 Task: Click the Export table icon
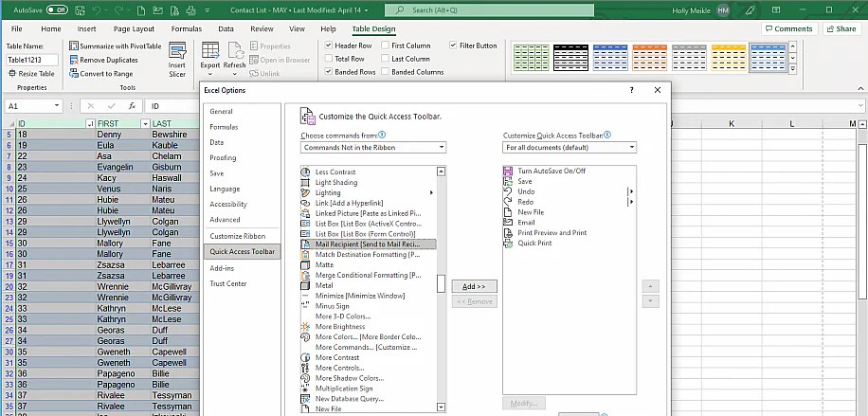[210, 51]
